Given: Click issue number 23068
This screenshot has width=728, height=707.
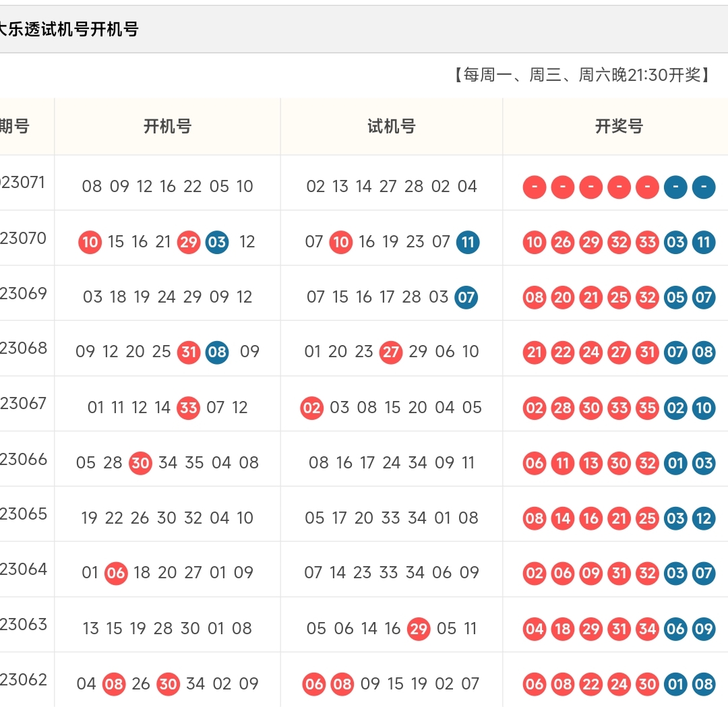Looking at the screenshot, I should pos(23,348).
